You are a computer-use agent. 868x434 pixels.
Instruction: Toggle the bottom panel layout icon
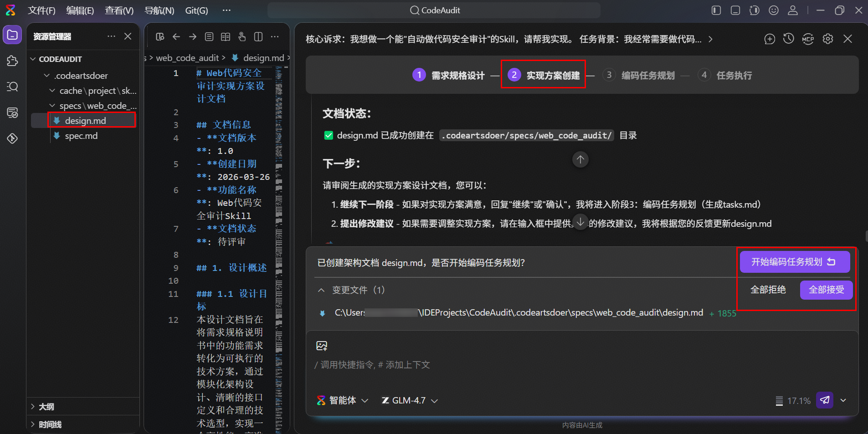735,10
